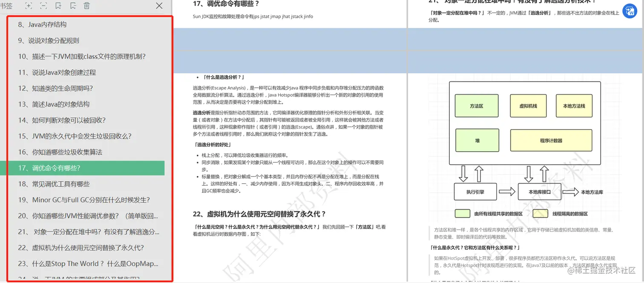Viewport: 644px width, 283px height.
Task: Click the paragraph starting 逃逸分析(Escape Analysis)
Action: (x=288, y=95)
